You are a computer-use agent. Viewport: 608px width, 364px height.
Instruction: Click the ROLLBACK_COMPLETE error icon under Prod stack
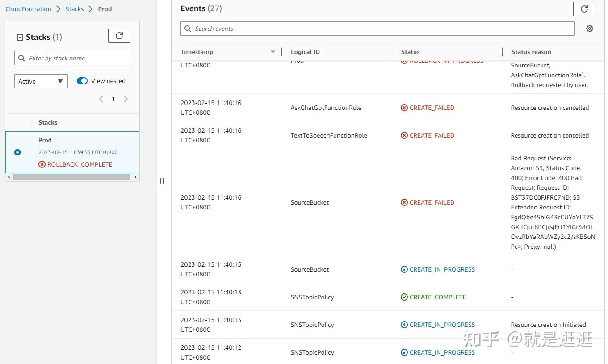point(42,164)
